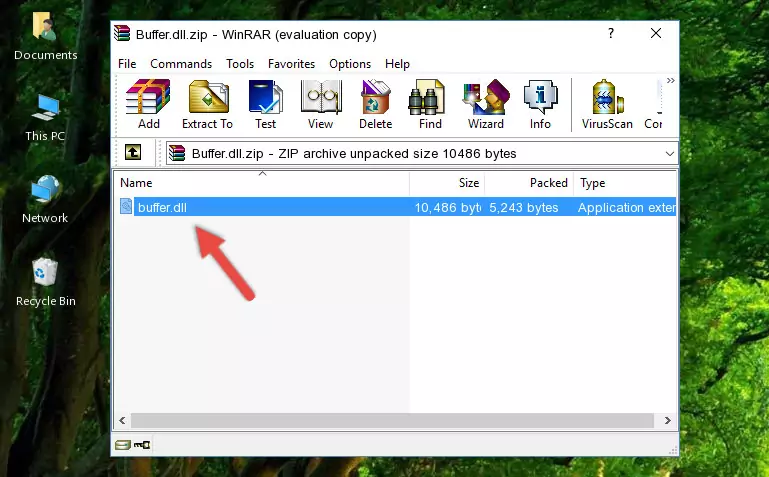Open the Tools menu

(x=240, y=64)
